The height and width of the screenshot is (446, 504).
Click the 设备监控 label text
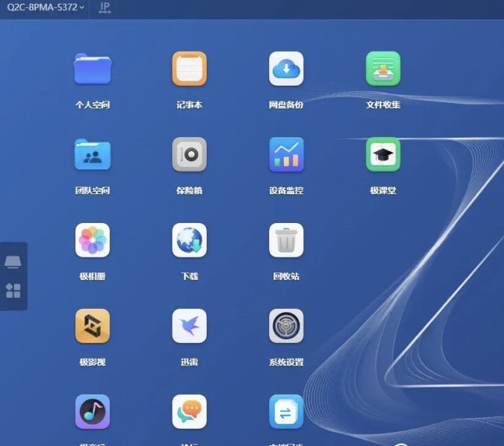286,190
